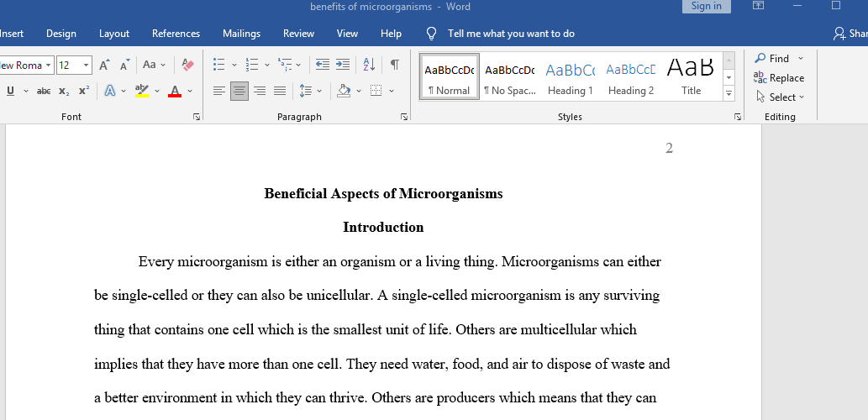Open the Mailings tab
This screenshot has width=868, height=420.
[x=241, y=34]
